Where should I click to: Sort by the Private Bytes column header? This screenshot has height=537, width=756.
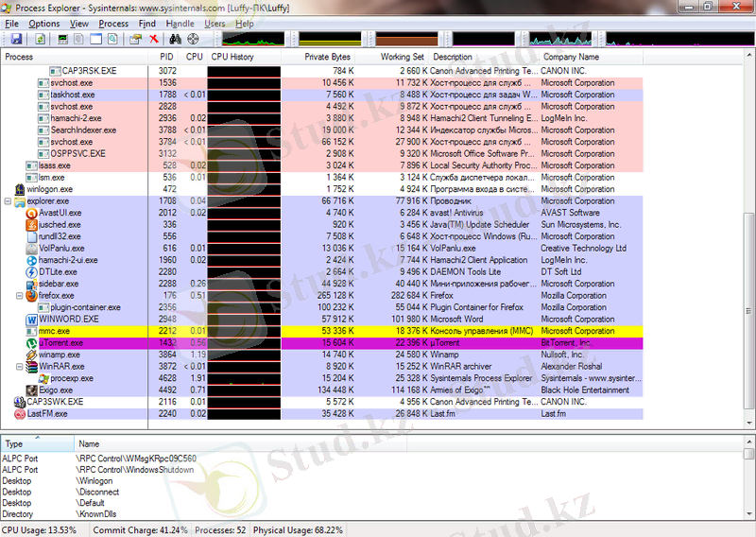pos(327,57)
